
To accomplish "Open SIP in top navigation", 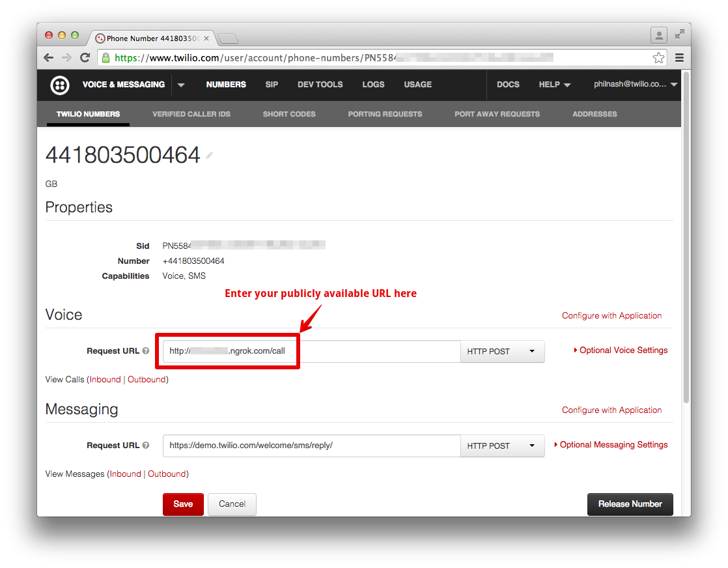I will (x=272, y=85).
